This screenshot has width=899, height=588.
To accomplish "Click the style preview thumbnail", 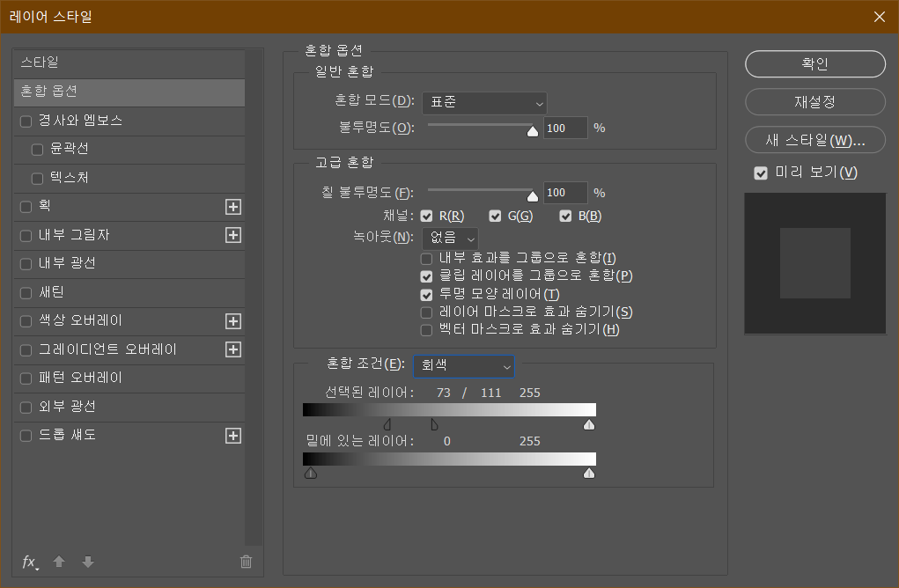I will click(x=815, y=263).
